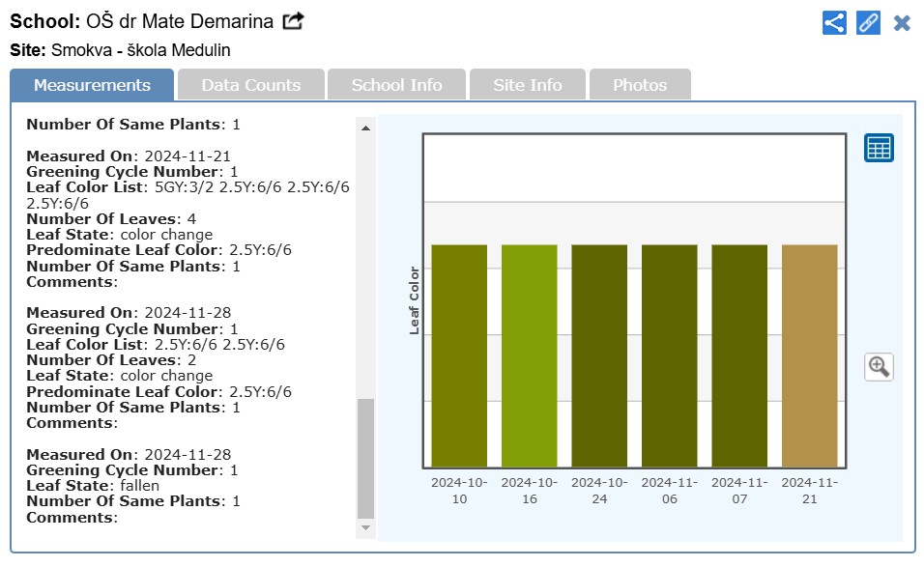This screenshot has height=567, width=924.
Task: Close the school info popup
Action: tap(902, 22)
